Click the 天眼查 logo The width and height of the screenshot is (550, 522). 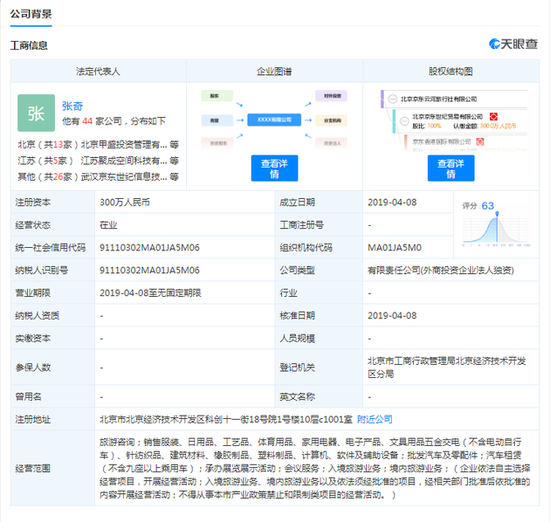pyautogui.click(x=513, y=44)
